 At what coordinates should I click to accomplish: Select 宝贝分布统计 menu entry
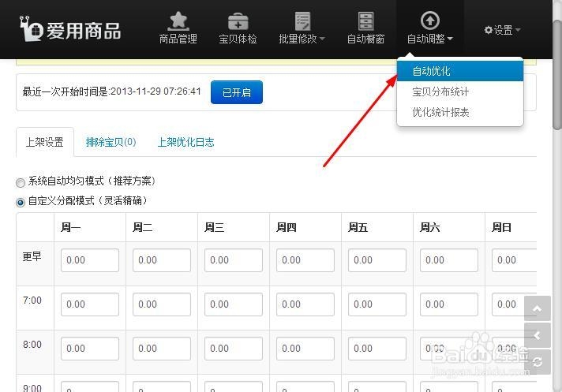[460, 92]
